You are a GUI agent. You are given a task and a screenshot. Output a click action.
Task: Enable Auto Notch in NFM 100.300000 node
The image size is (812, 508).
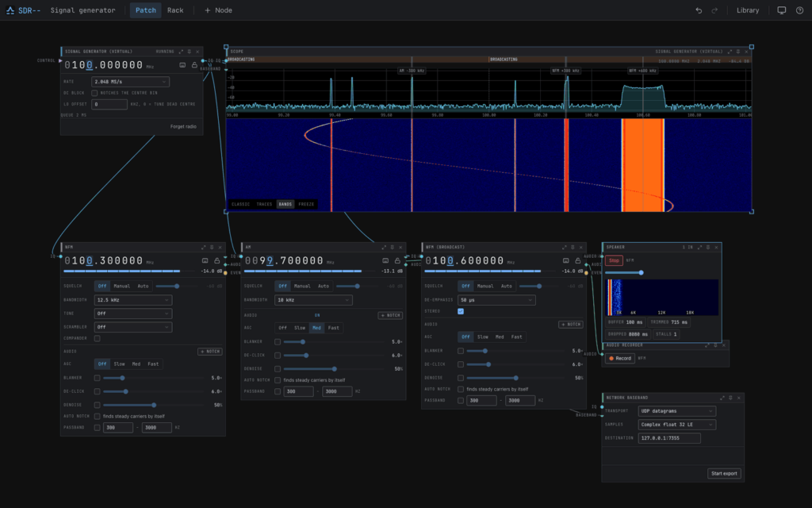[x=97, y=416]
